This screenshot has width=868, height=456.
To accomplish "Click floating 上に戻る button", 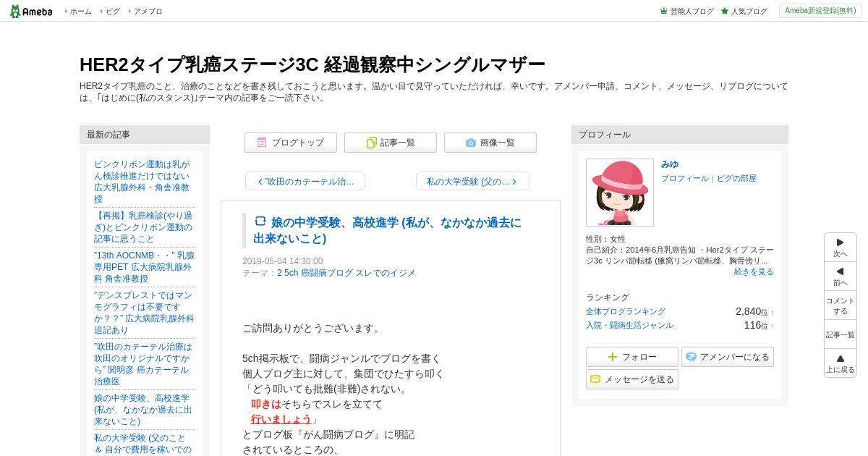I will [841, 363].
